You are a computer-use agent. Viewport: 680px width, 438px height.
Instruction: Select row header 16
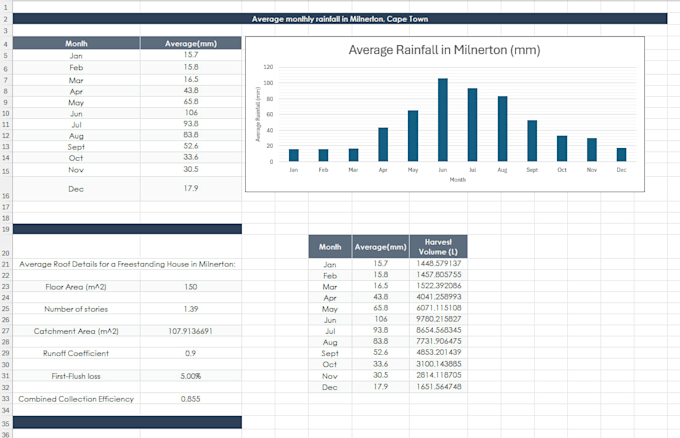click(6, 189)
